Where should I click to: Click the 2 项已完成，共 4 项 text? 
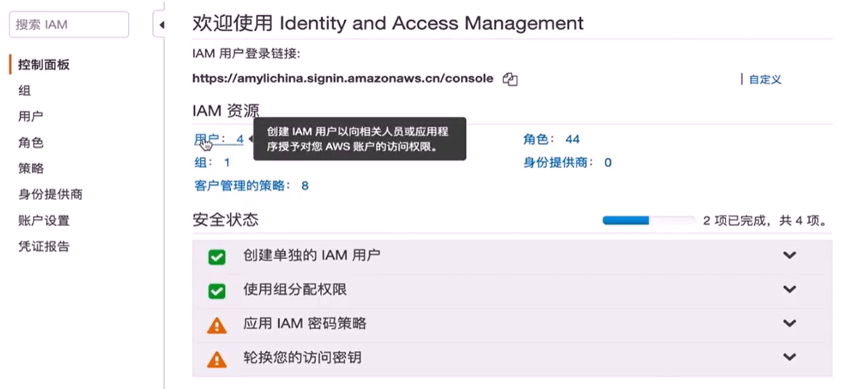coord(766,221)
